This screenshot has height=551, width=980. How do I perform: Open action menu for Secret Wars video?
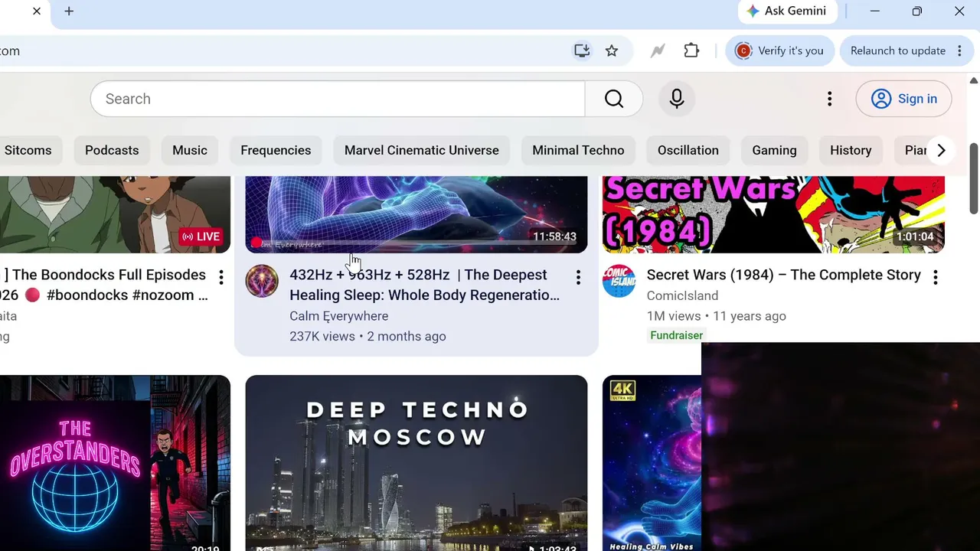pos(935,277)
